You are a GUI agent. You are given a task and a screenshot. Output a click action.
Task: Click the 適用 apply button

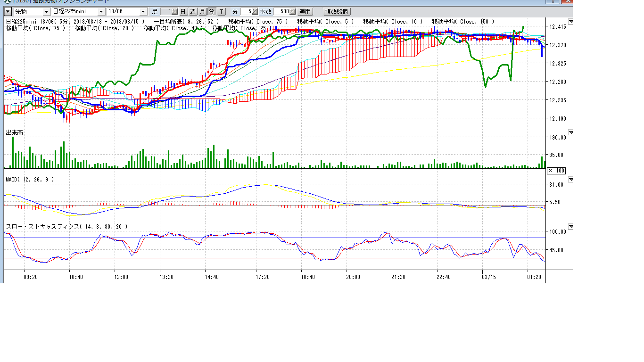(x=305, y=11)
